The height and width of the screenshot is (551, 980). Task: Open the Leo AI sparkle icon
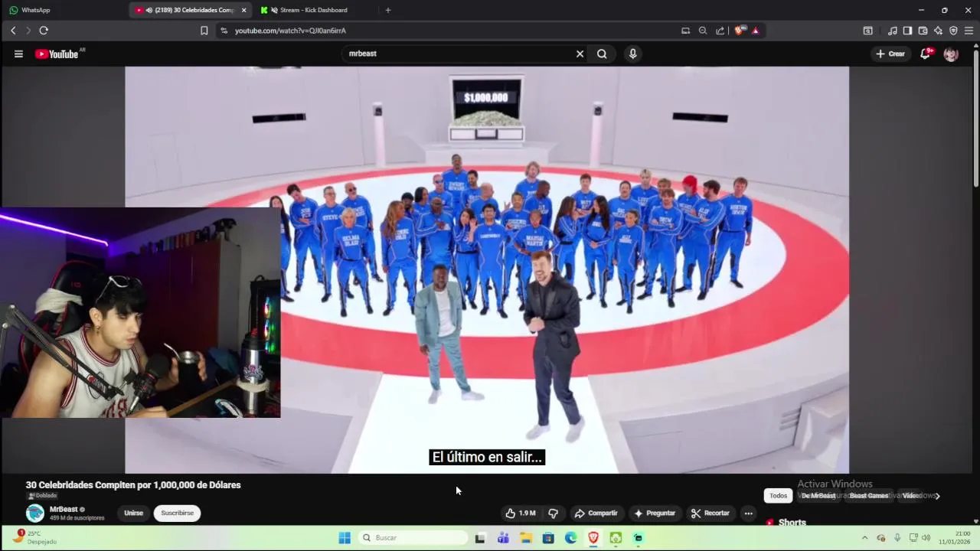click(x=938, y=31)
